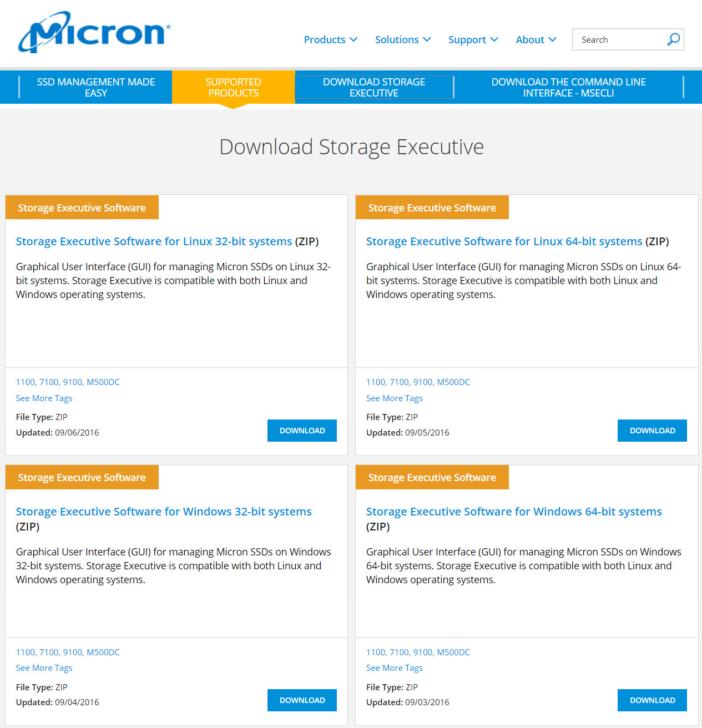Click the 7100 tag in Linux 32-bit card

(x=49, y=382)
